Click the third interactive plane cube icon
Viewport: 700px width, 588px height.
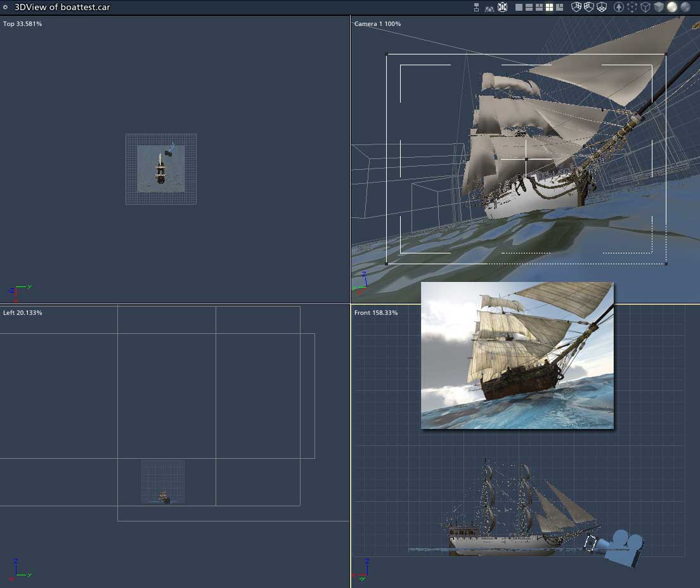tap(602, 8)
